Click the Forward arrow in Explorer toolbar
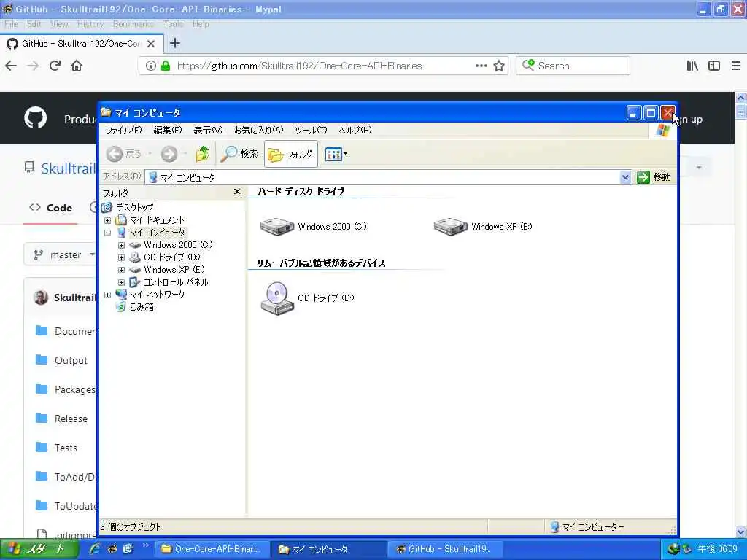The height and width of the screenshot is (560, 747). (169, 154)
